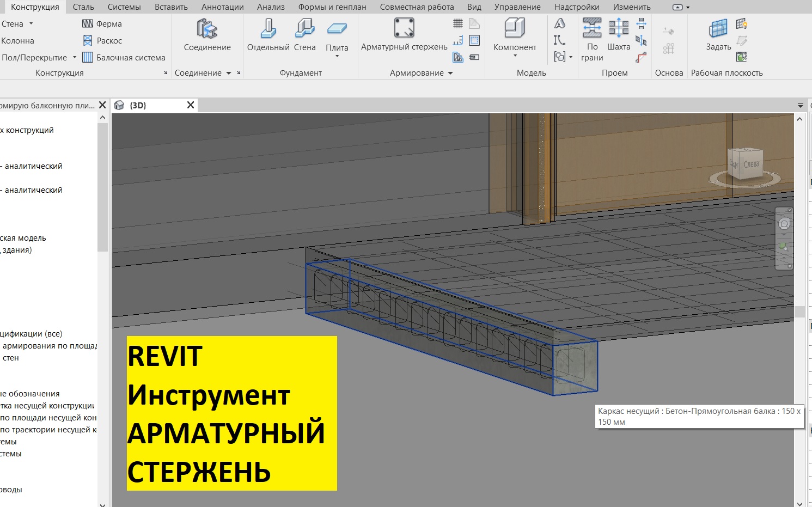This screenshot has width=812, height=507.
Task: Click the ViewCube Слева face
Action: (x=751, y=164)
